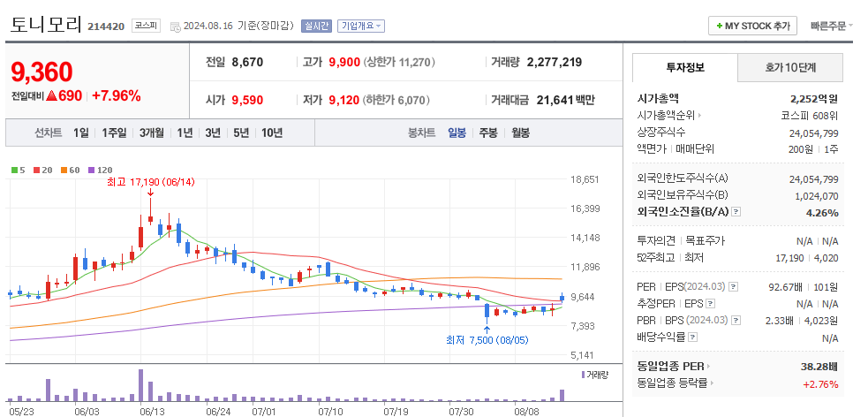This screenshot has height=417, width=868.
Task: Click the 시가총액순위 link
Action: (667, 116)
